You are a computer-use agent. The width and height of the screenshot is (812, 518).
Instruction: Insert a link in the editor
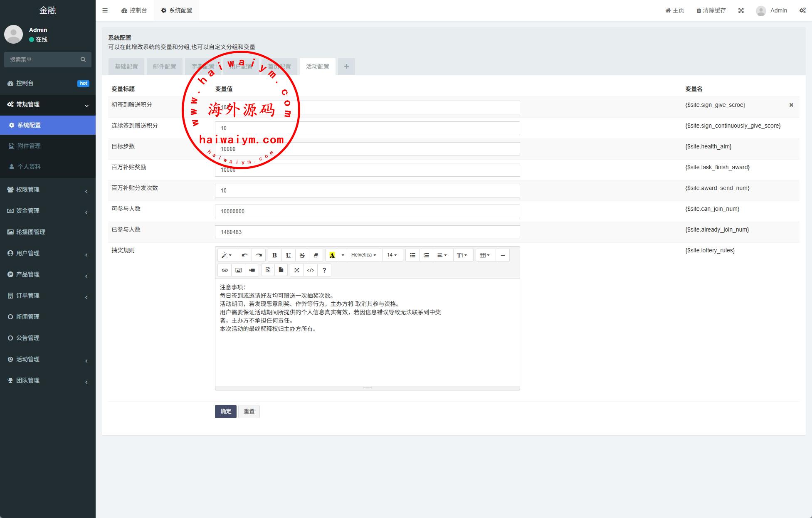click(x=225, y=270)
